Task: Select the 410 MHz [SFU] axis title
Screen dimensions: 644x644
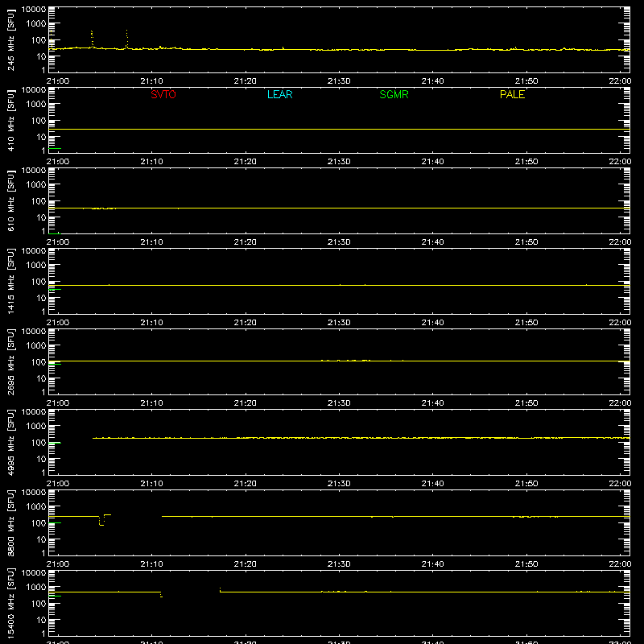Action: [10, 121]
